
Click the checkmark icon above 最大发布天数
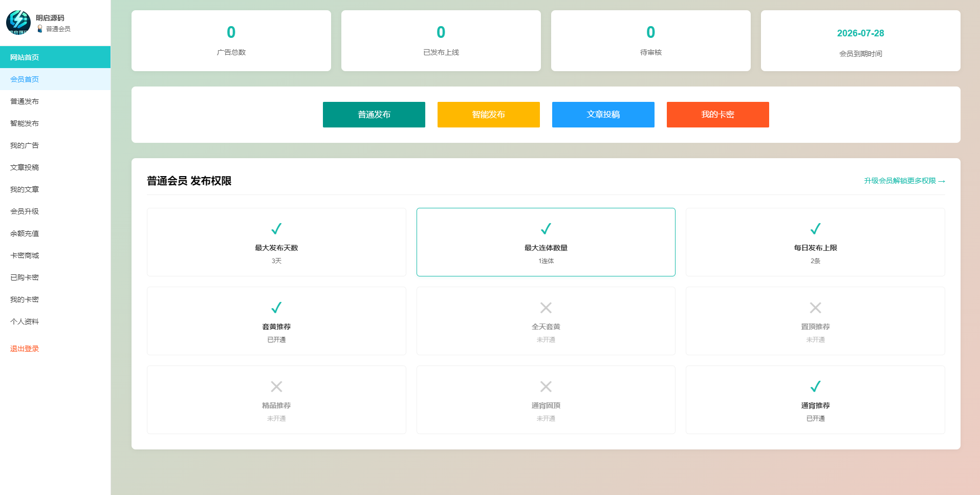pos(276,229)
